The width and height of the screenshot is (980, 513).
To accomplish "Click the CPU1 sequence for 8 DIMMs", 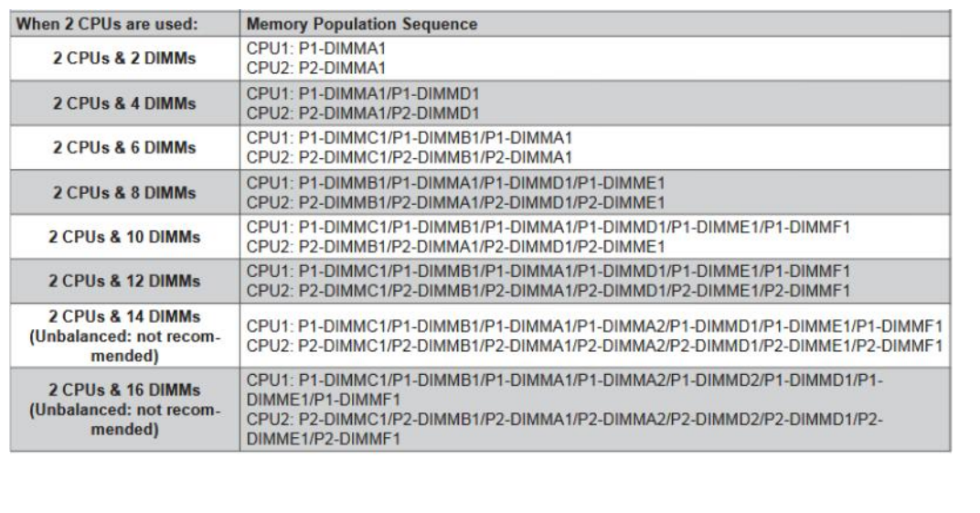I will pyautogui.click(x=454, y=183).
